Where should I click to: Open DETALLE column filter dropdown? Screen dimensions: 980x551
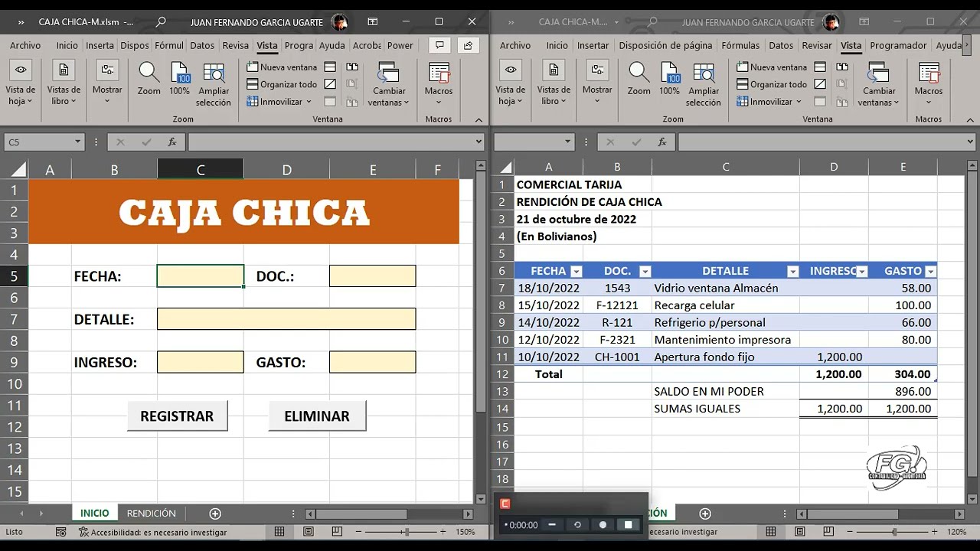tap(793, 272)
